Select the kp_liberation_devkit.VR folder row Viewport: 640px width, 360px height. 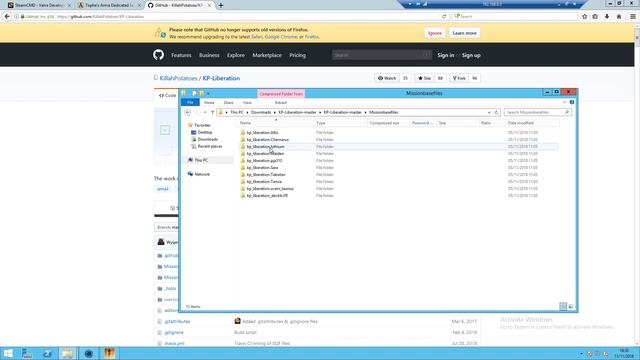(399, 196)
